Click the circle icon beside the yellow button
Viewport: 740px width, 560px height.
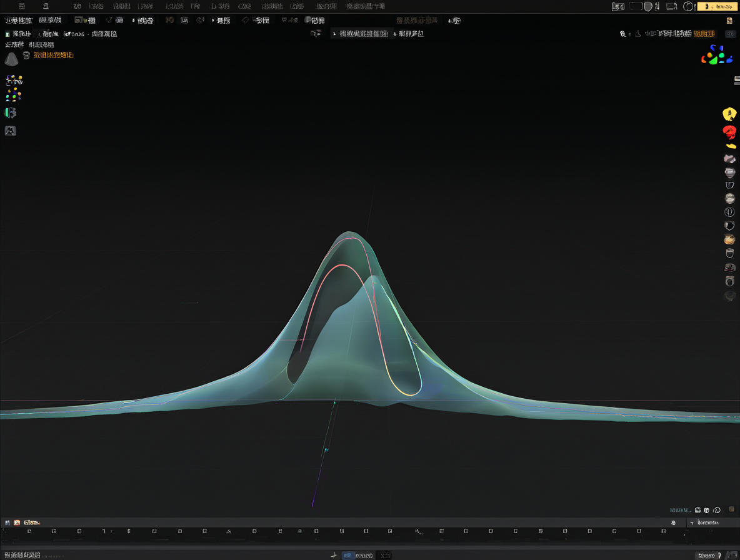tap(689, 7)
